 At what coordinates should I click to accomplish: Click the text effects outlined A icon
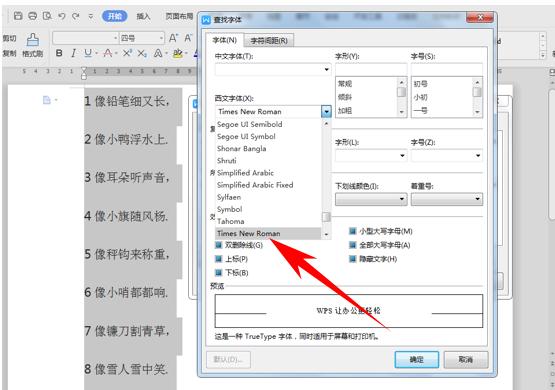pyautogui.click(x=158, y=53)
